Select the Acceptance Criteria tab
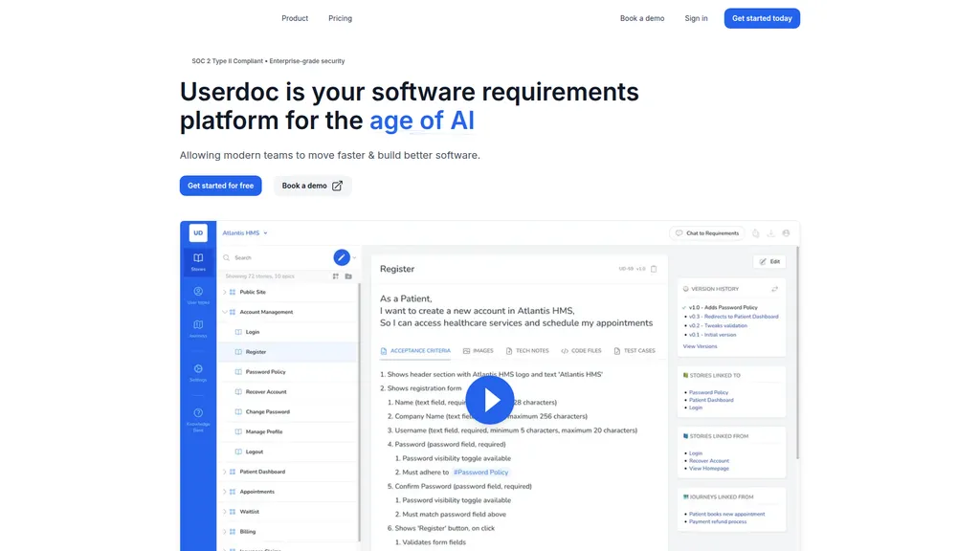This screenshot has width=980, height=551. [x=415, y=351]
